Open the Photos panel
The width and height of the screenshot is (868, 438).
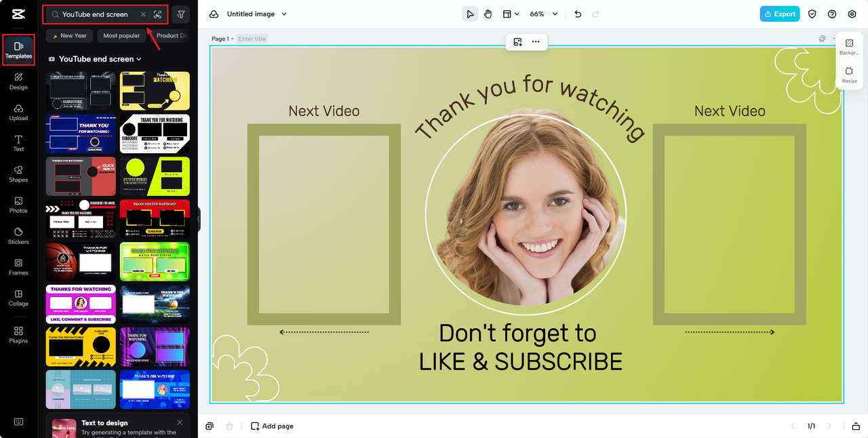[18, 205]
